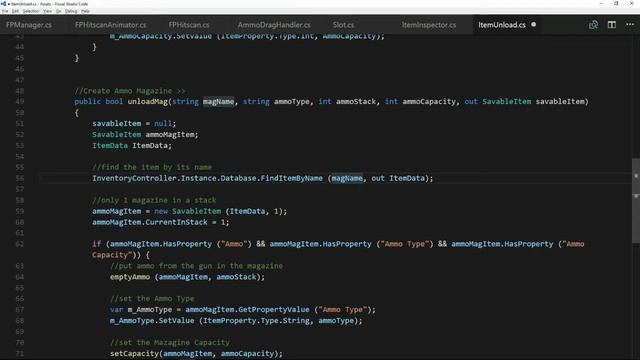
Task: Open the File menu
Action: pos(5,11)
